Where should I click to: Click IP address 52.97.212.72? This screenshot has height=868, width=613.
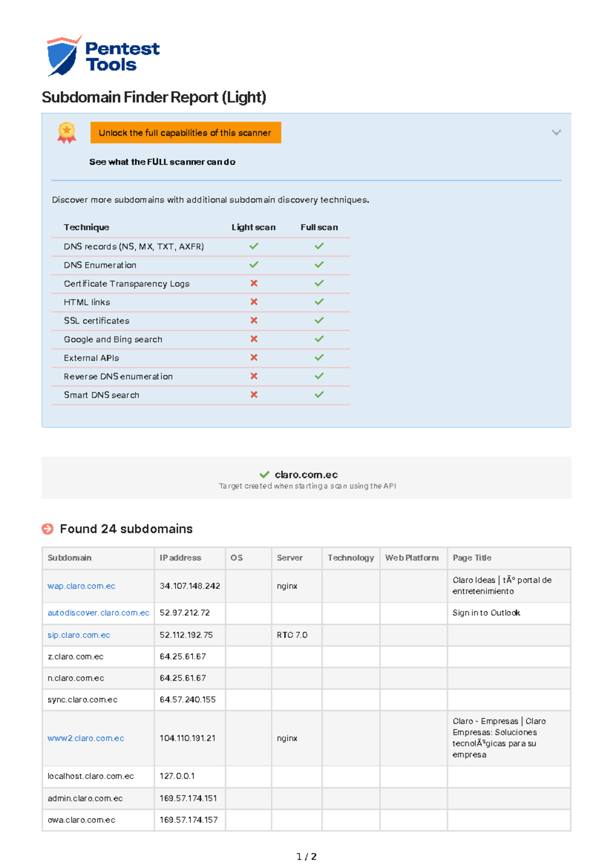[x=184, y=613]
